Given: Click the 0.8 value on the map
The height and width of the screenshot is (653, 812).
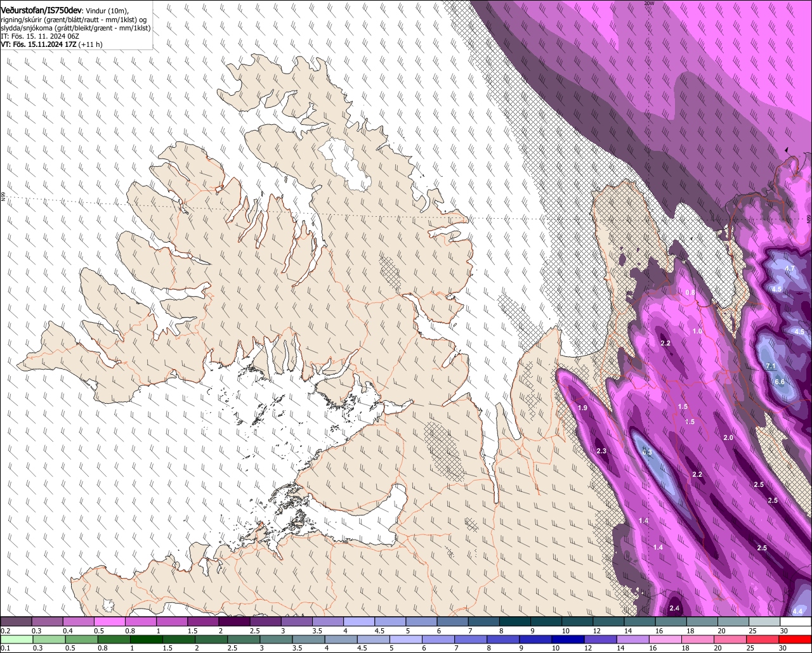Looking at the screenshot, I should pos(690,292).
